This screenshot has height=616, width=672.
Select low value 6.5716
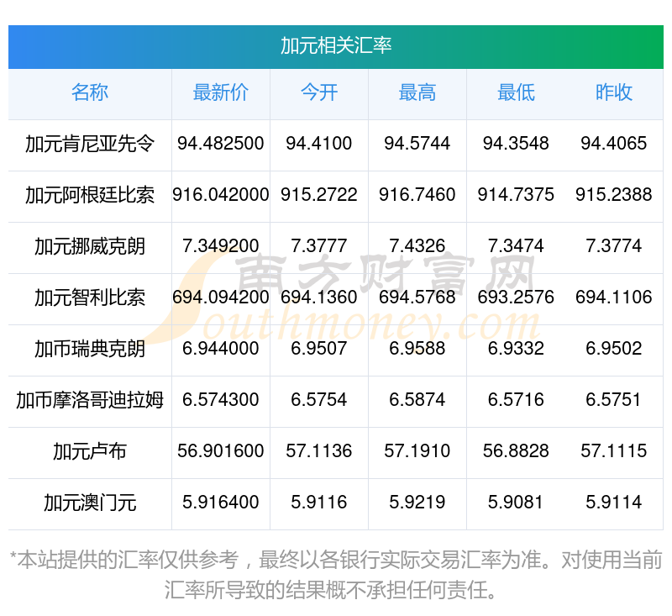(516, 399)
